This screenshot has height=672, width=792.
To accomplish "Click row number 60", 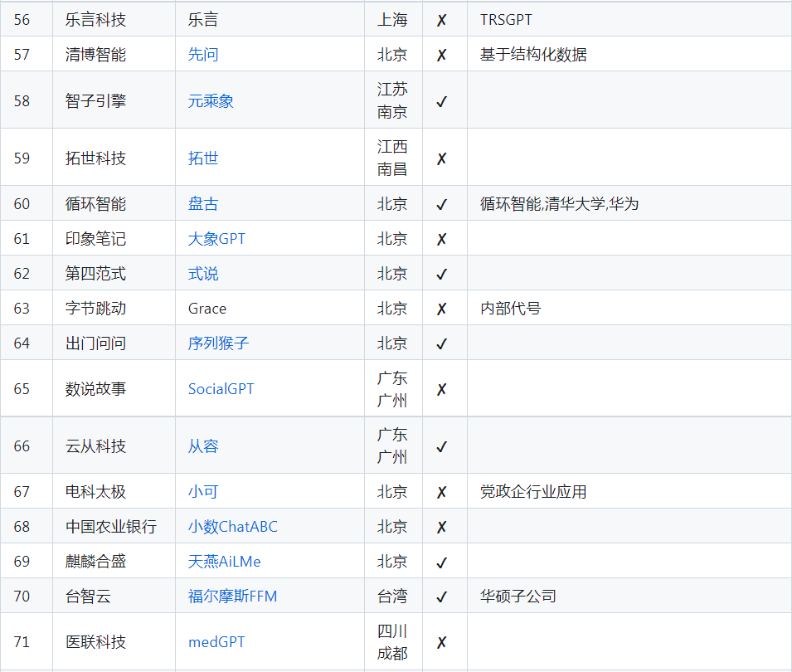I will click(x=22, y=203).
